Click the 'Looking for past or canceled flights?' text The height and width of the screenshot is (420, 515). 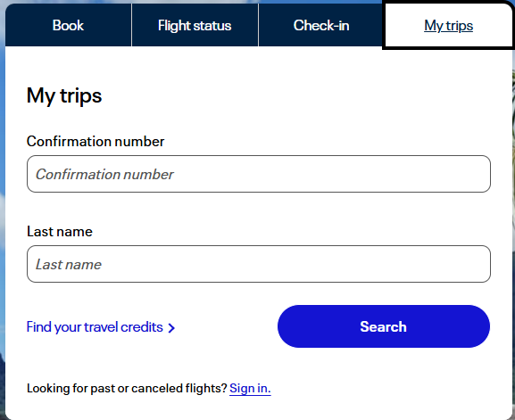pos(127,389)
